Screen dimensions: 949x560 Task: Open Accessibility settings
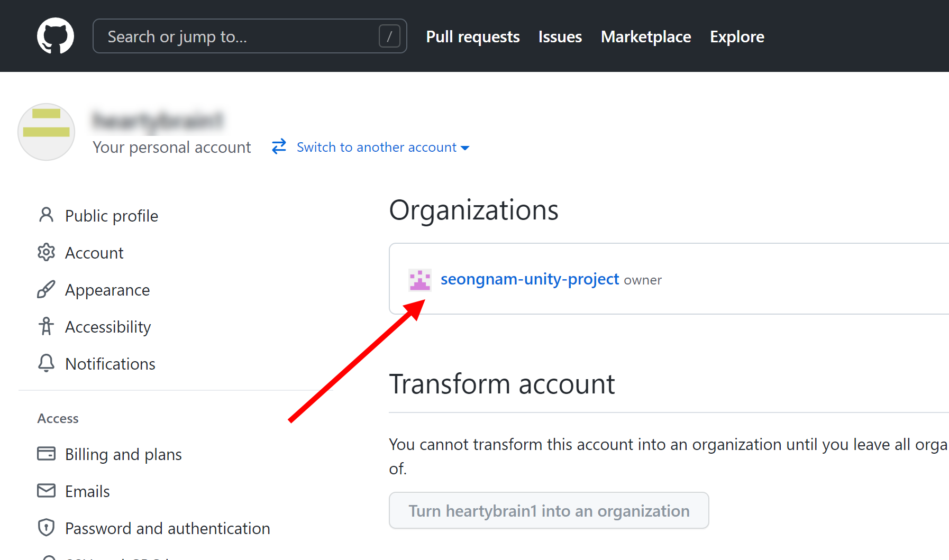point(108,327)
